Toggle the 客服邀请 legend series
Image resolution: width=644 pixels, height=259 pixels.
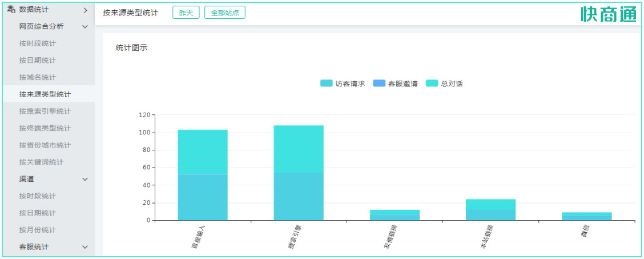[395, 83]
